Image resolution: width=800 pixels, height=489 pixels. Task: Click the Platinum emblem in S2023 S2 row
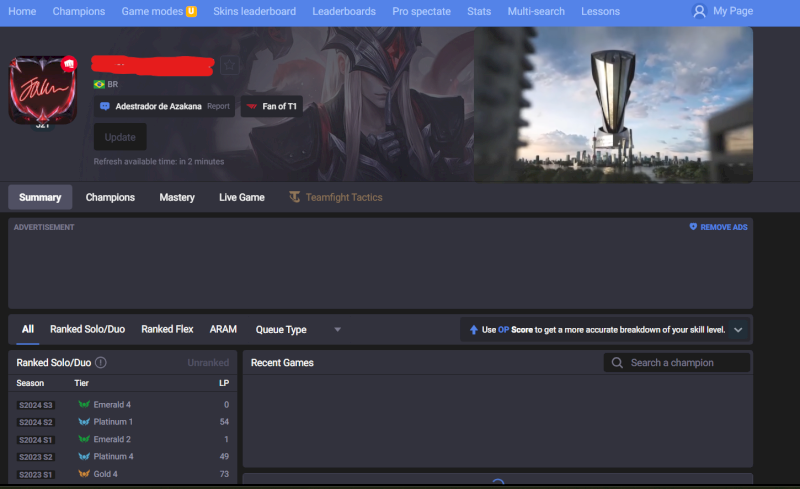(84, 456)
